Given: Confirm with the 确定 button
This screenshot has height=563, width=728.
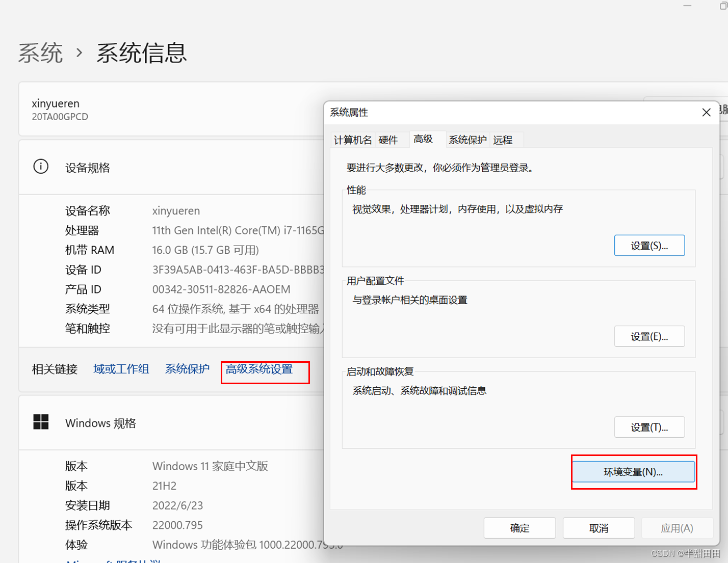Looking at the screenshot, I should point(519,528).
